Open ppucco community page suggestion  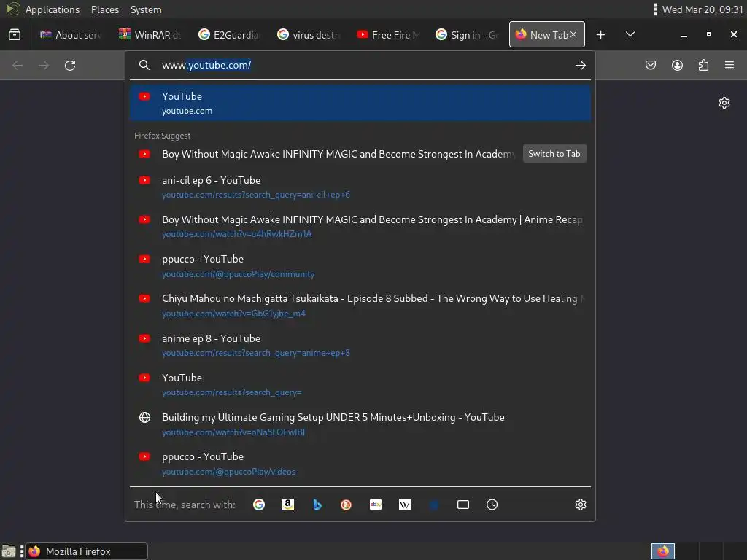360,266
